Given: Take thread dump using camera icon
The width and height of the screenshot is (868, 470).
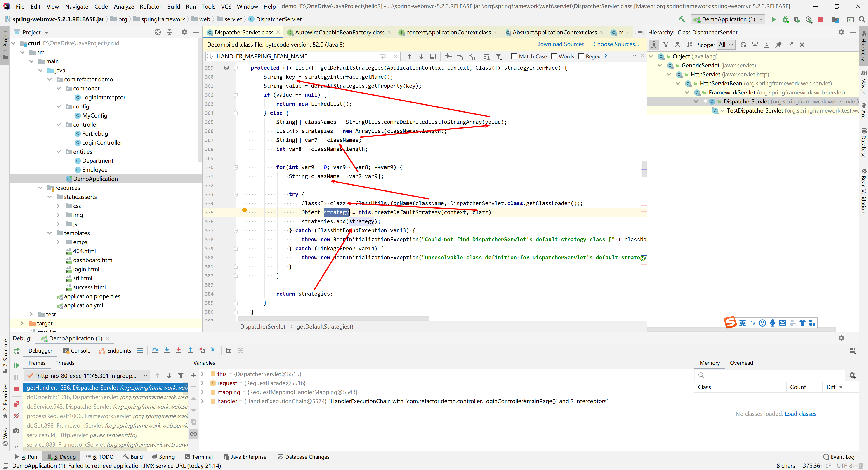Looking at the screenshot, I should coord(16,431).
